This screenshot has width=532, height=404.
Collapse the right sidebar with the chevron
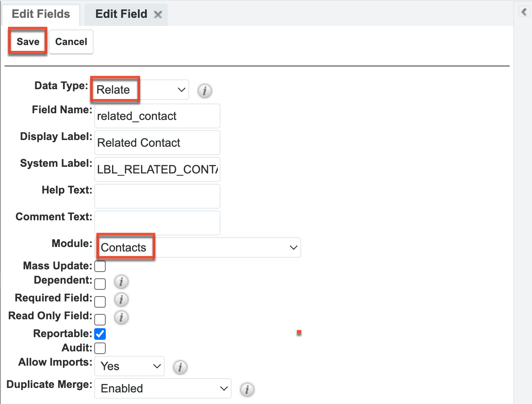point(524,12)
